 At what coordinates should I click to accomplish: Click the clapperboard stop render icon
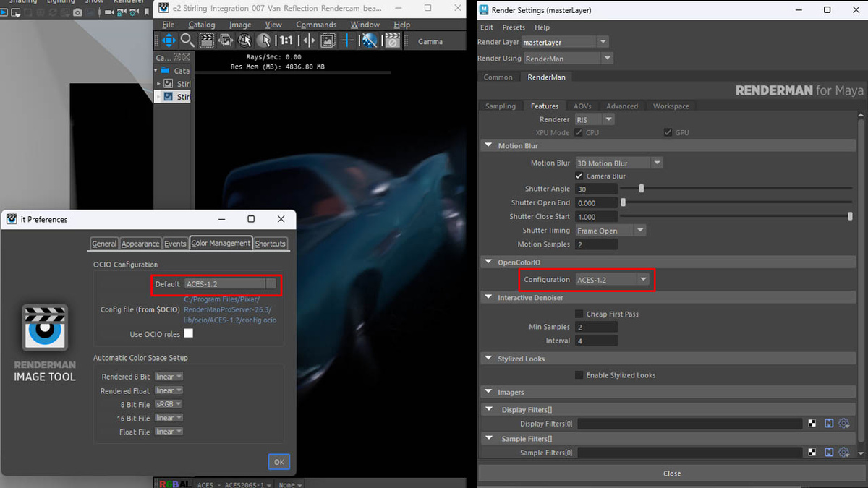tap(391, 41)
